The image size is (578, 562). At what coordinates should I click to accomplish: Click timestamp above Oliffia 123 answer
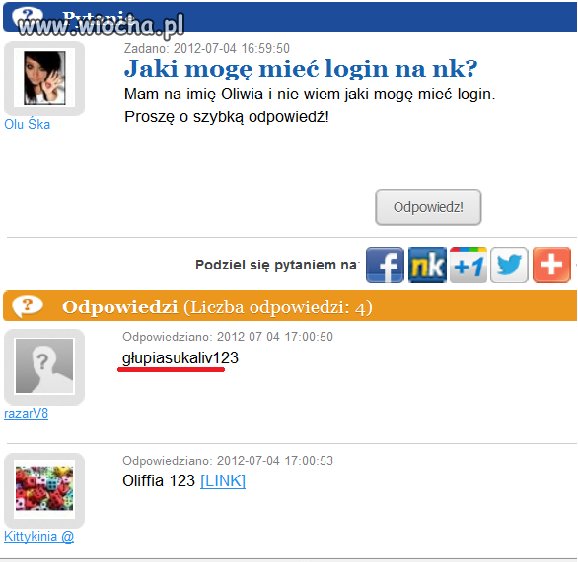pyautogui.click(x=227, y=461)
